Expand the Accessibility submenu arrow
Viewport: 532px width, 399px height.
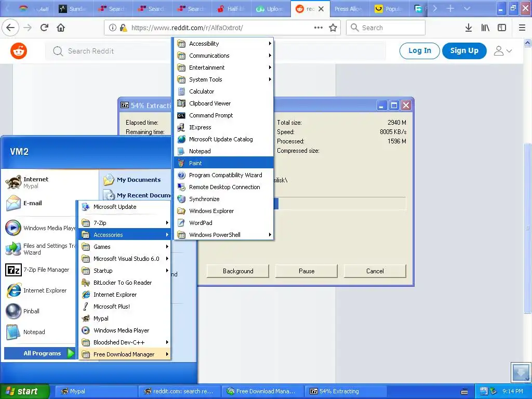(270, 44)
